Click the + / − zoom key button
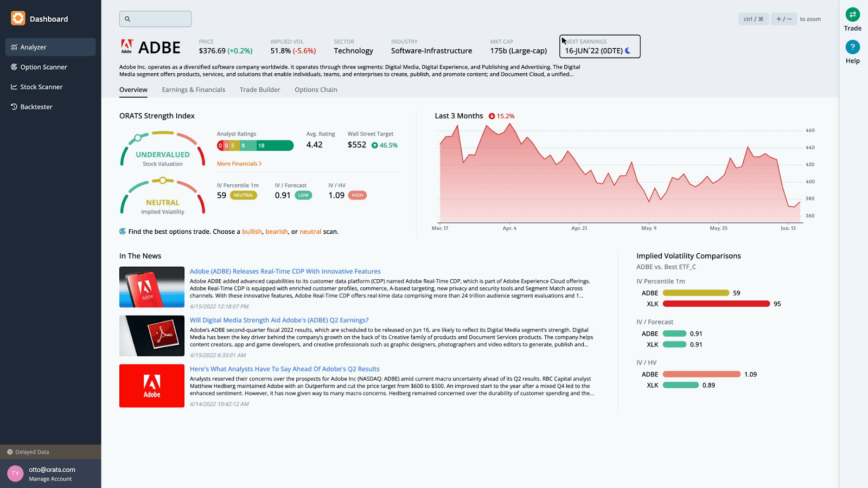The image size is (868, 488). pyautogui.click(x=784, y=19)
